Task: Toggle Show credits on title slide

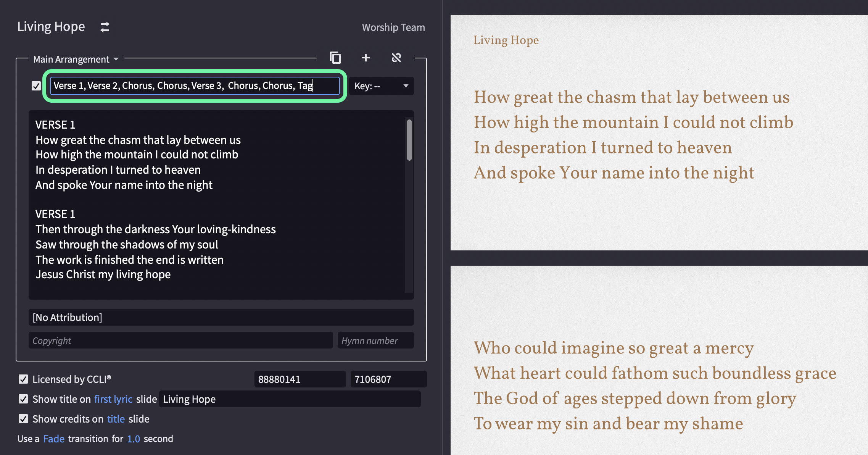Action: pos(23,419)
